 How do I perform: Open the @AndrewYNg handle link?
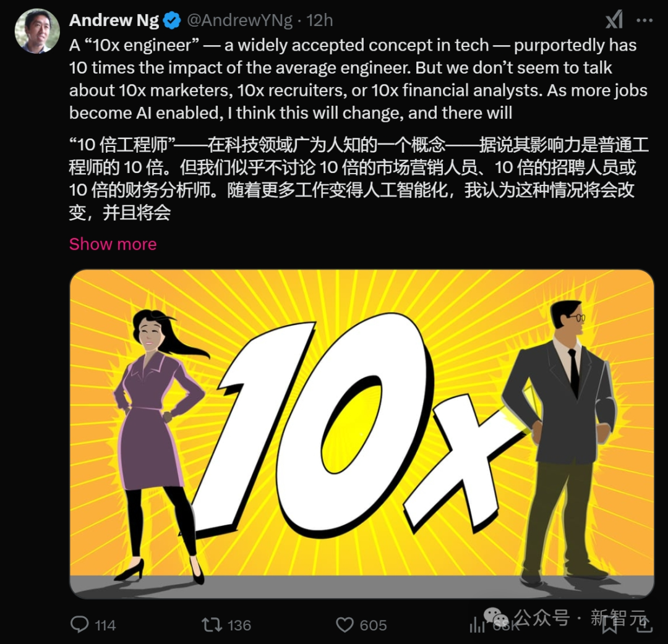[x=239, y=20]
